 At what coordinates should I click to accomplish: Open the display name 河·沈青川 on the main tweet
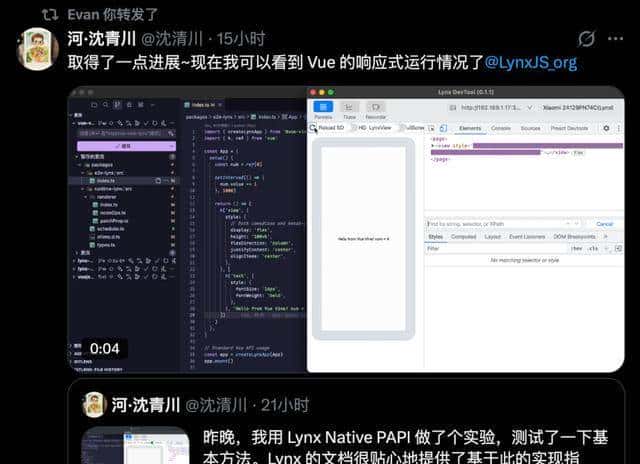[x=101, y=39]
